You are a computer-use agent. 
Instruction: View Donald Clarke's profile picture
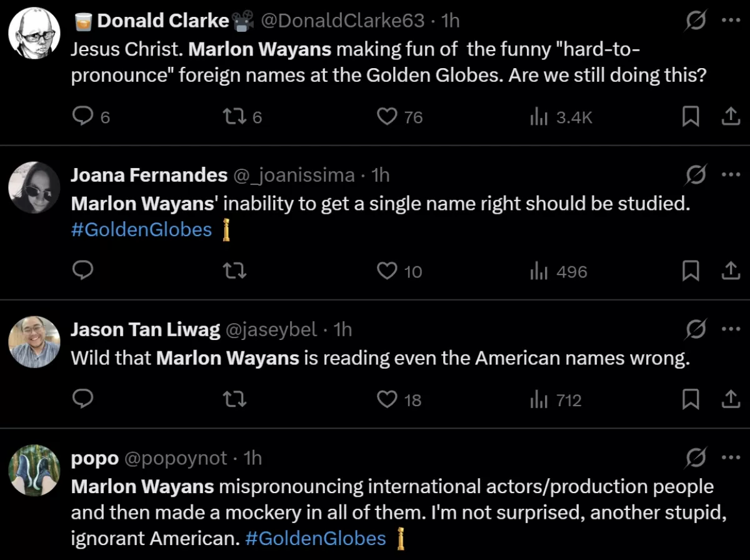click(34, 32)
